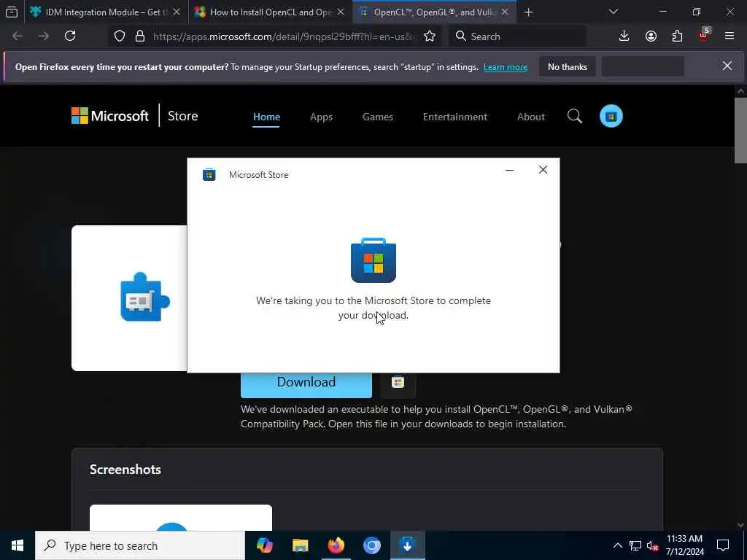Click round blue Store app icon in header

[611, 116]
